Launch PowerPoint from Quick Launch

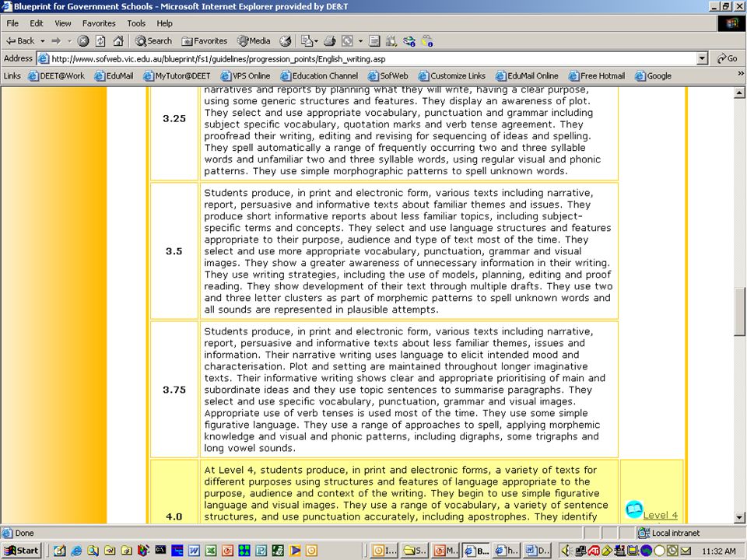point(227,551)
